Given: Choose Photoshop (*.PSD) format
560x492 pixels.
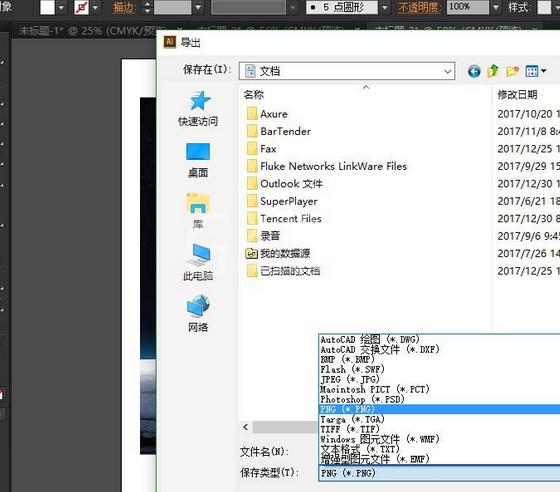Looking at the screenshot, I should [x=439, y=399].
